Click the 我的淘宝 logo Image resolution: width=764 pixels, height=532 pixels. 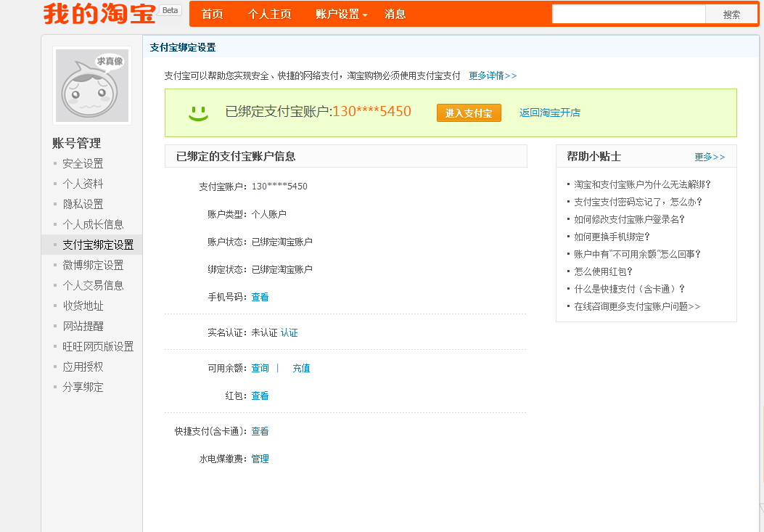[99, 13]
